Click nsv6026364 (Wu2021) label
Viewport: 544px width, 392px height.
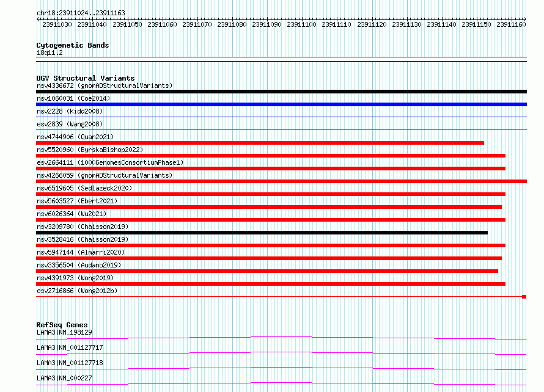pos(72,214)
